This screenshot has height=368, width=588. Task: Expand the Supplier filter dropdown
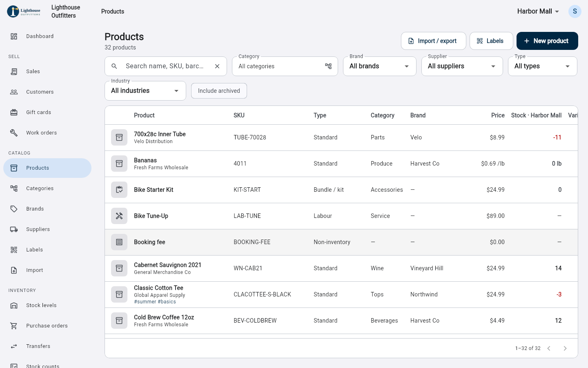[x=462, y=66]
